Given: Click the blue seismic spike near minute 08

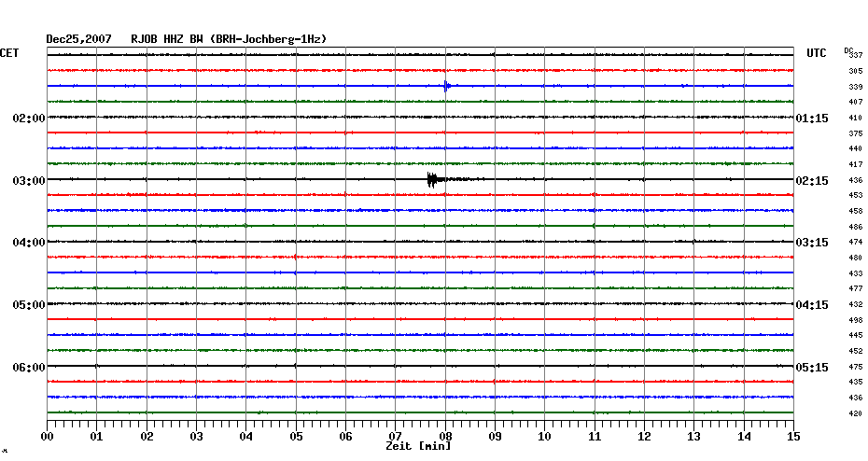Looking at the screenshot, I should pos(447,86).
